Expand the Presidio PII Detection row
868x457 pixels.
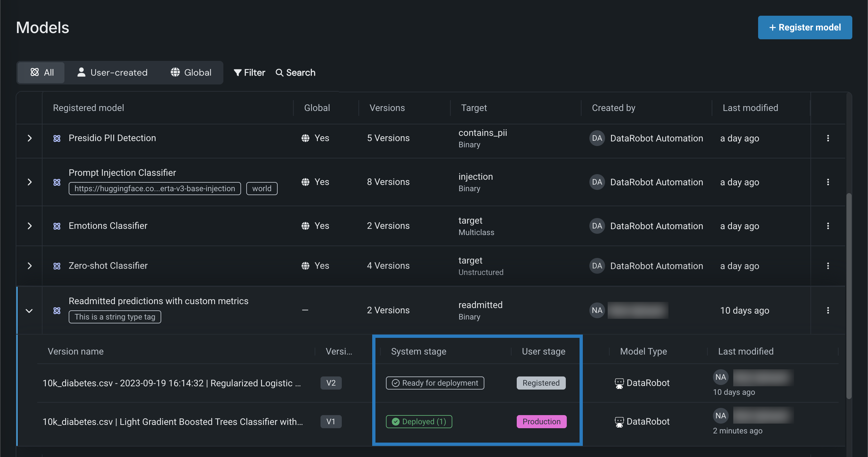(30, 138)
